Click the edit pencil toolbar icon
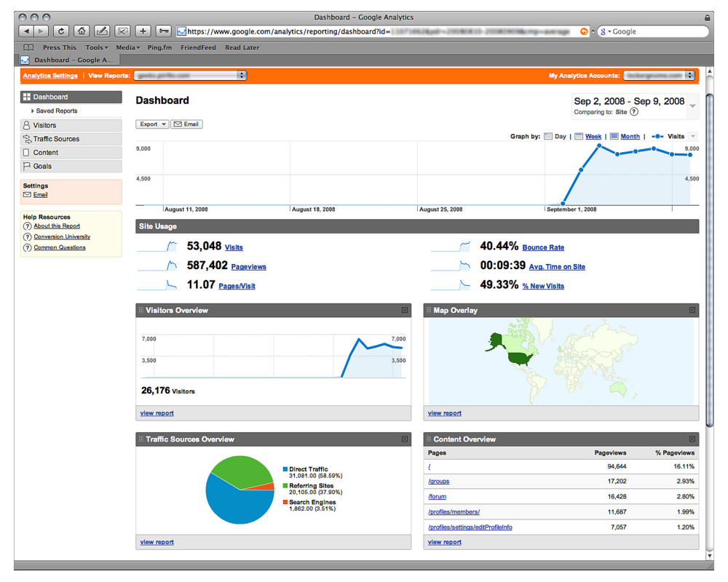Viewport: 728px width, 582px height. 102,31
